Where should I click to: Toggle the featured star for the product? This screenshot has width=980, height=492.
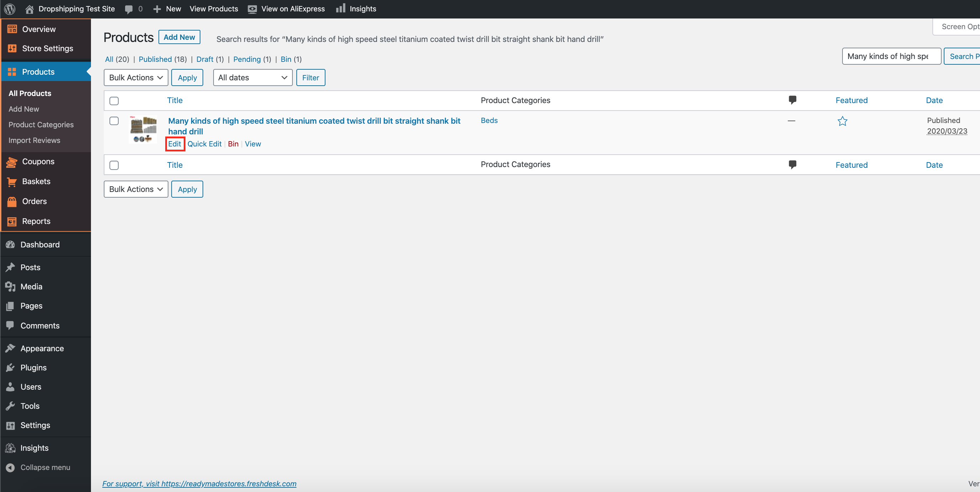(x=842, y=121)
